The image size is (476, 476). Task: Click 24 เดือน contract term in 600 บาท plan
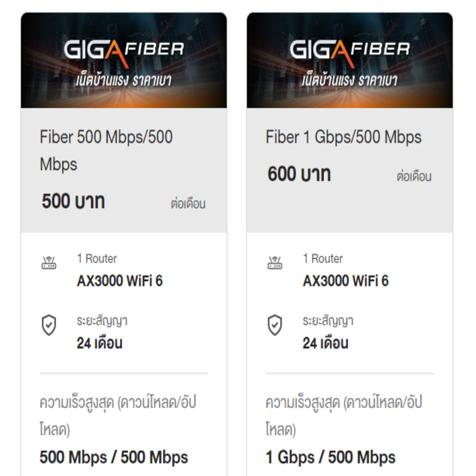[325, 343]
